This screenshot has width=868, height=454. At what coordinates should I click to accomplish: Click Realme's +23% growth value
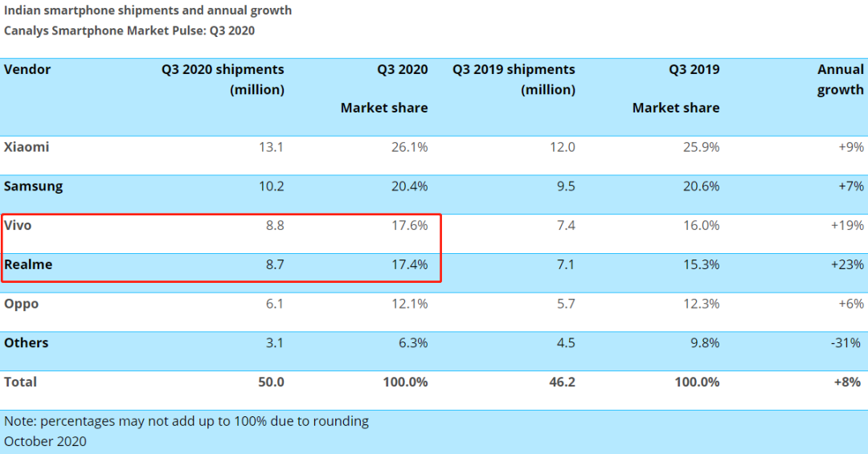(848, 264)
